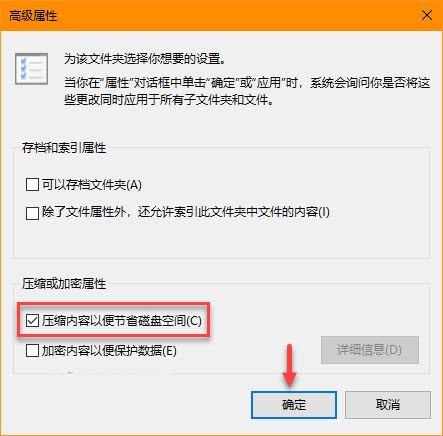Click the 除了文件属性外 indexing label text
The height and width of the screenshot is (436, 443).
(186, 212)
